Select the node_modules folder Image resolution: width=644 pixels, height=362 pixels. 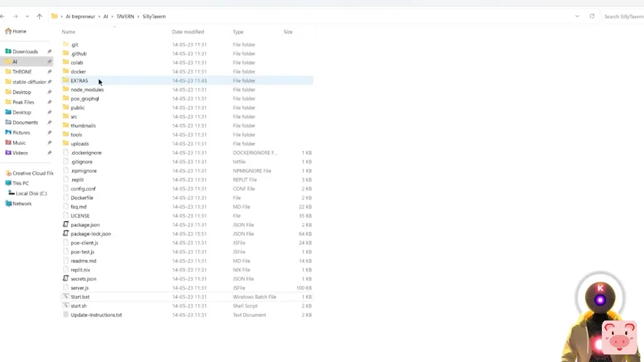pos(87,89)
